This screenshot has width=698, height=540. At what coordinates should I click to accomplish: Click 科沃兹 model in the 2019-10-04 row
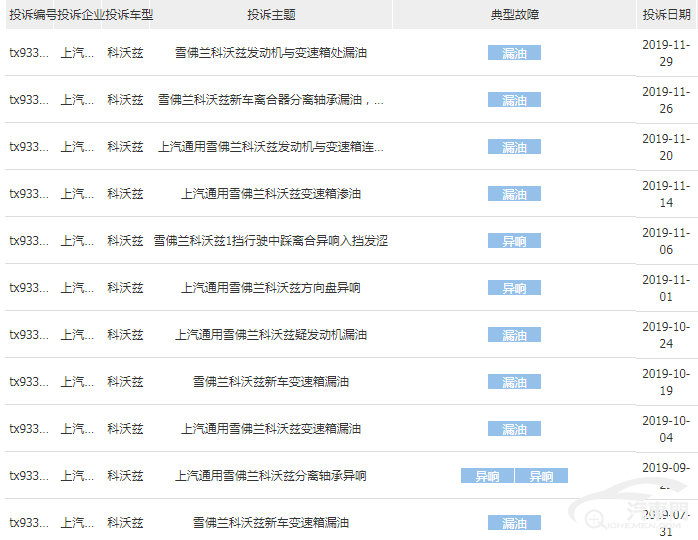coord(125,429)
